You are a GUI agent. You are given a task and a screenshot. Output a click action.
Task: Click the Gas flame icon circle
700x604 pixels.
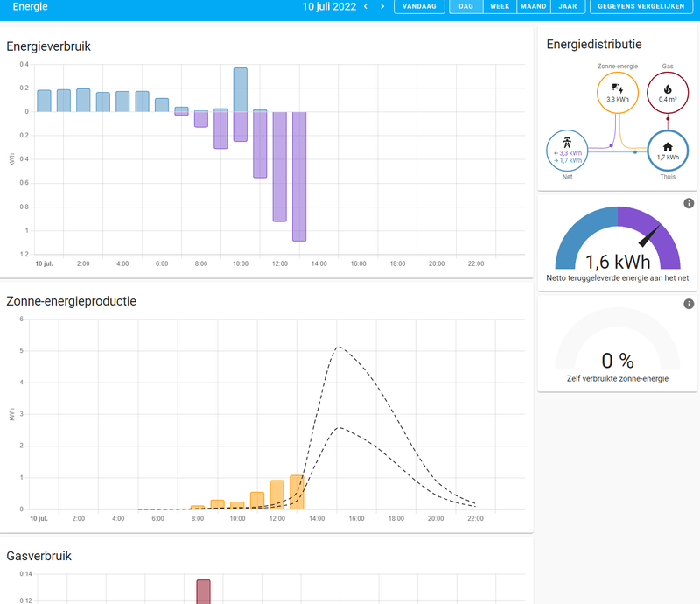668,93
